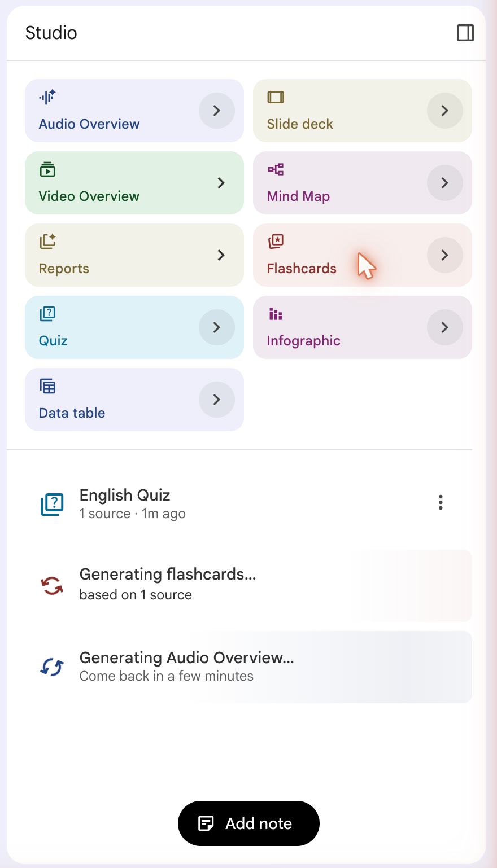Click the Mind Map branch icon
This screenshot has height=868, width=497.
(x=276, y=169)
